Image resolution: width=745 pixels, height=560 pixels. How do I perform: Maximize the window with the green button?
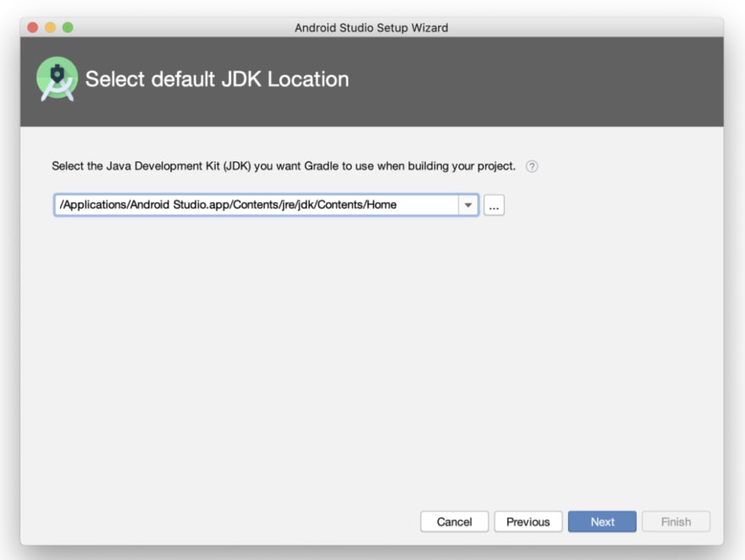(68, 28)
